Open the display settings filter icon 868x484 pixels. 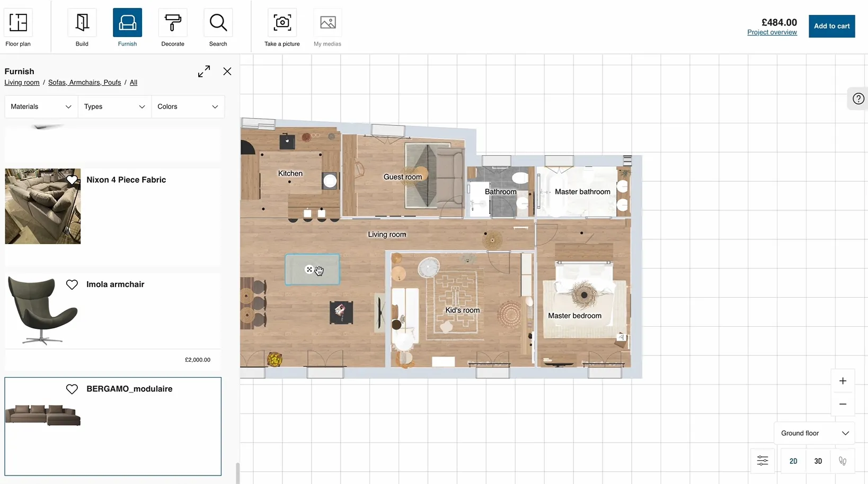(762, 461)
